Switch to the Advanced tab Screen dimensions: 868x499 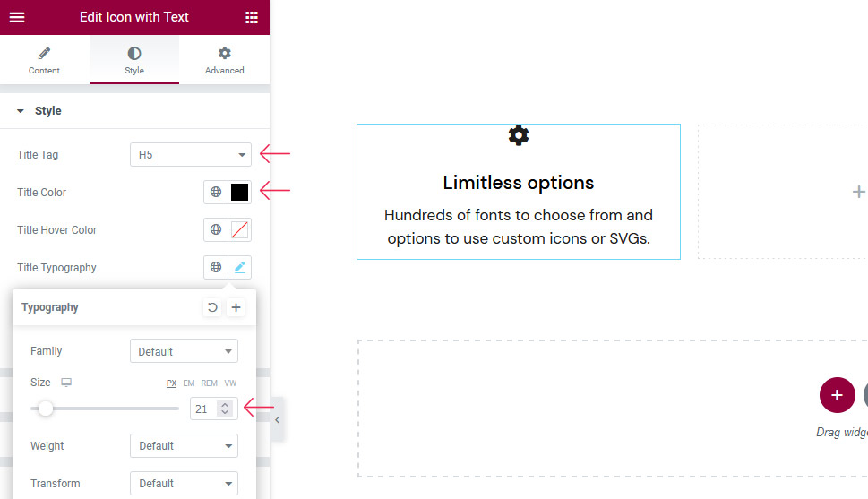(224, 60)
